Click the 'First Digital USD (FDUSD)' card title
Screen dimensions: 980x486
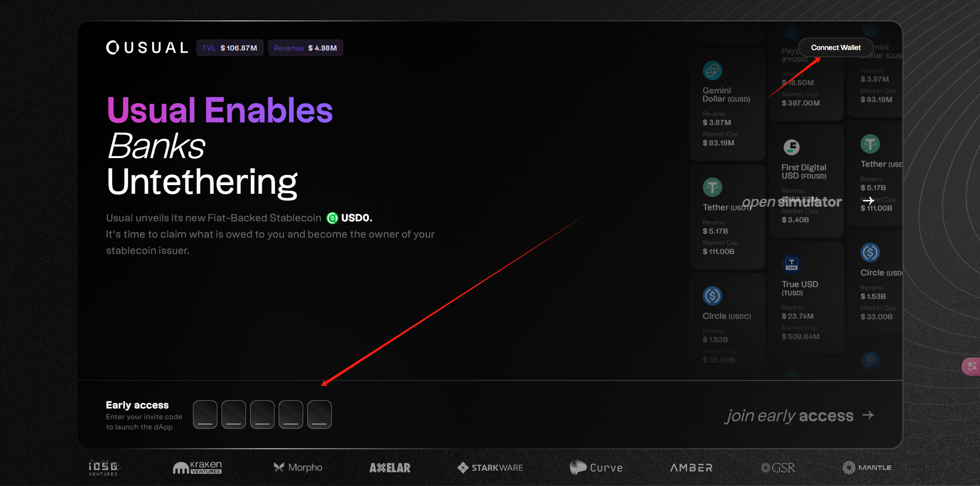pos(804,171)
